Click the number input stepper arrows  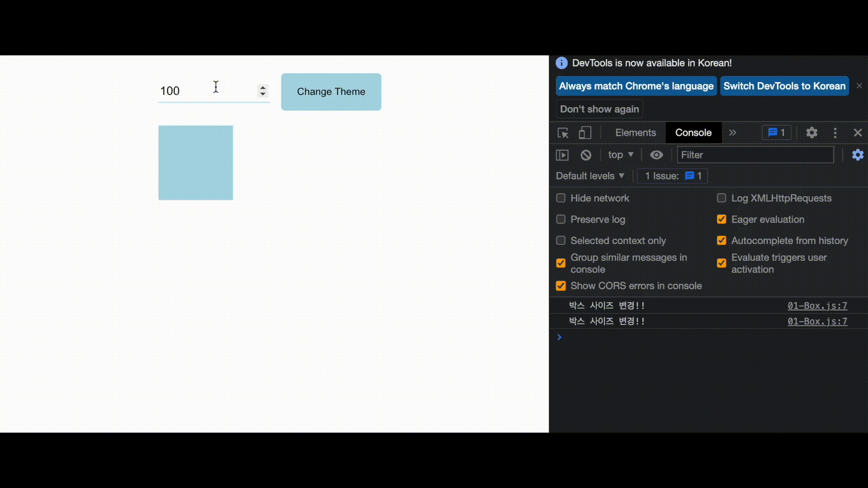click(x=262, y=91)
